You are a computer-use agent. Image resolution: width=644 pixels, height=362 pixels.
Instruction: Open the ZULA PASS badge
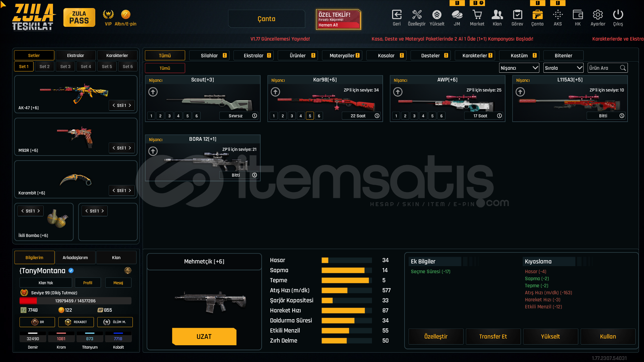[x=79, y=17]
